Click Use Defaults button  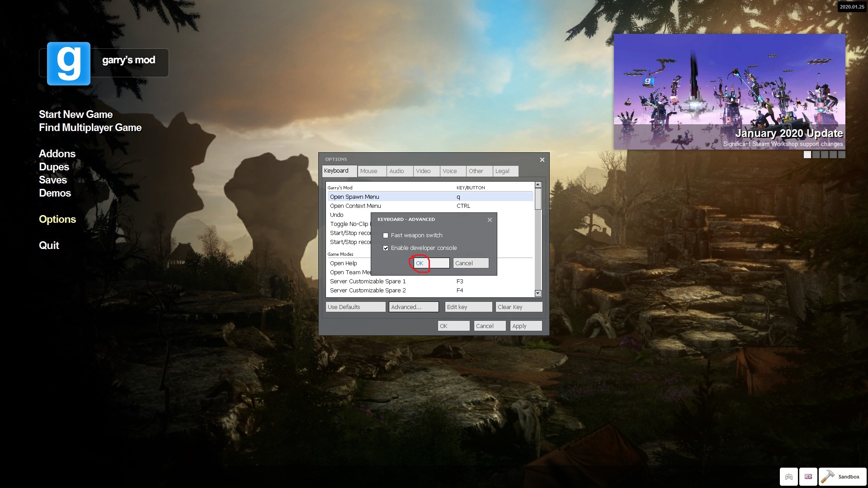(355, 307)
